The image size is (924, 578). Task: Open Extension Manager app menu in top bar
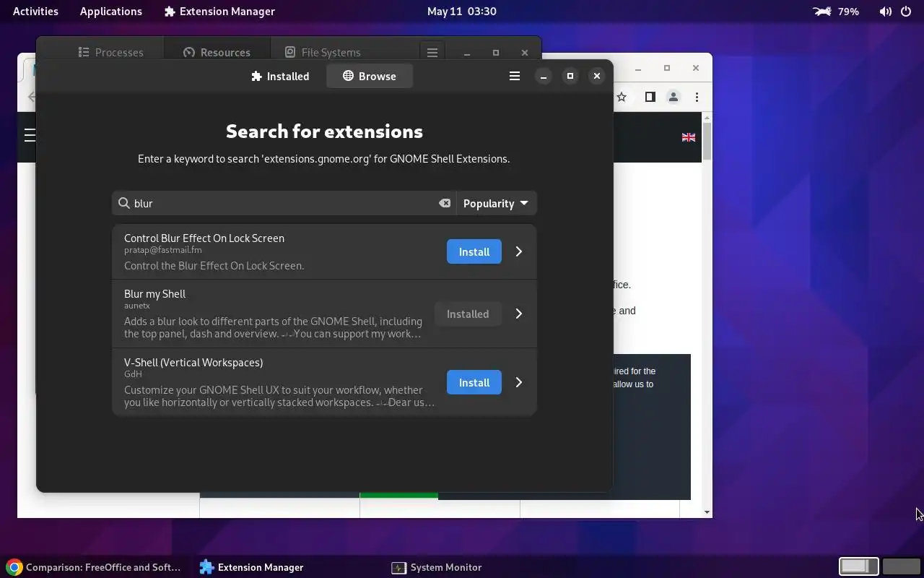point(219,11)
